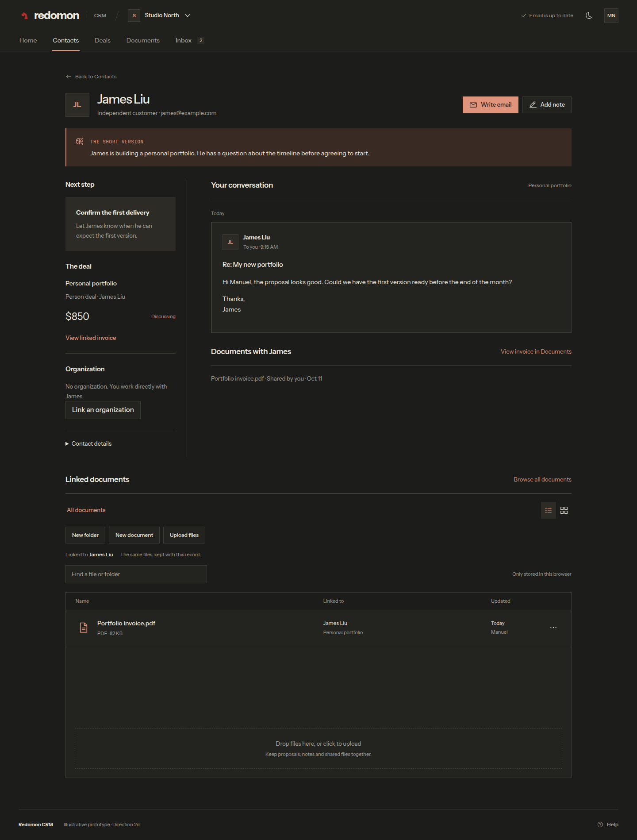Click Browse all documents link
Viewport: 637px width, 840px height.
pyautogui.click(x=542, y=479)
